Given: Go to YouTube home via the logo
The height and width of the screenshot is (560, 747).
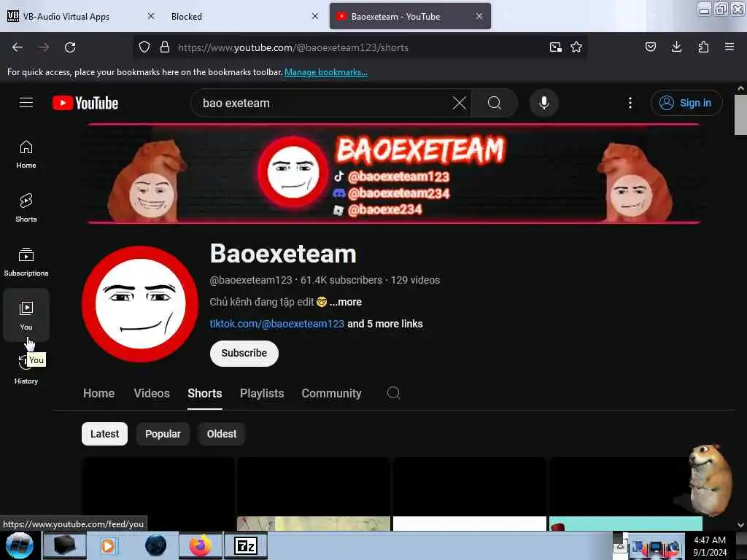Looking at the screenshot, I should click(x=85, y=103).
